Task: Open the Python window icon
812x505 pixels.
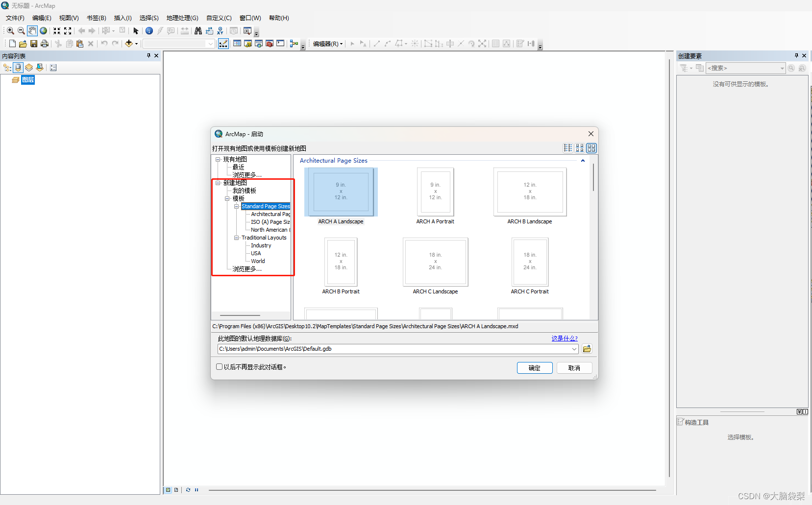Action: click(x=280, y=44)
